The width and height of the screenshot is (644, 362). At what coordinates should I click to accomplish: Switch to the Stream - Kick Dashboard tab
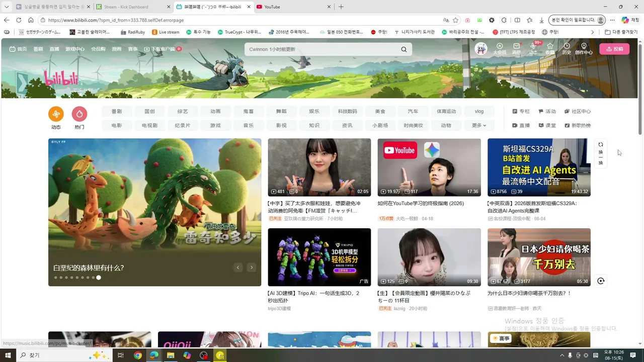point(132,7)
